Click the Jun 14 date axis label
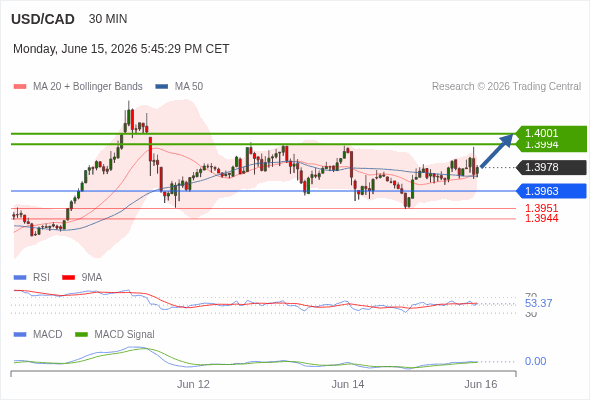590x400 pixels. coord(348,384)
